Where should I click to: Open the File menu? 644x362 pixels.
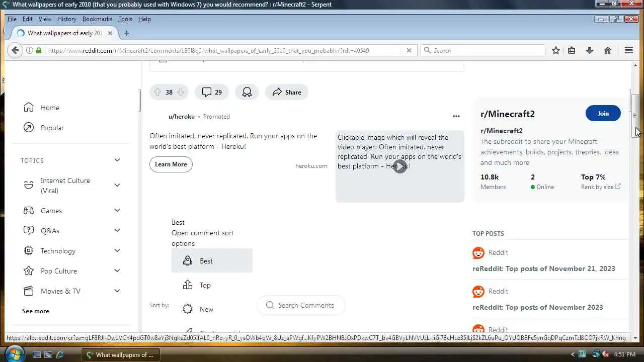(12, 19)
